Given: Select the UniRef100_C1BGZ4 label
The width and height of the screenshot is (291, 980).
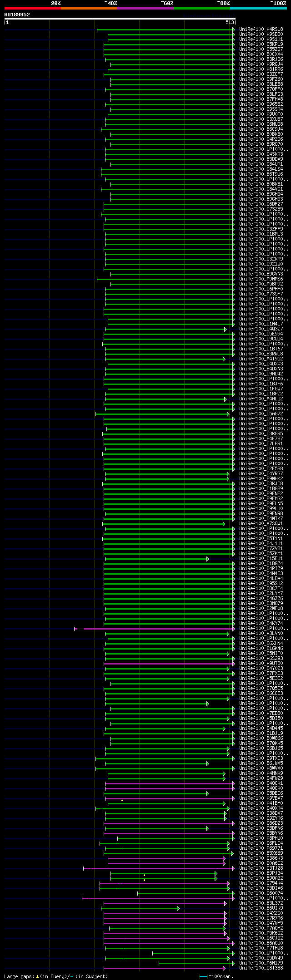Looking at the screenshot, I should tap(261, 564).
